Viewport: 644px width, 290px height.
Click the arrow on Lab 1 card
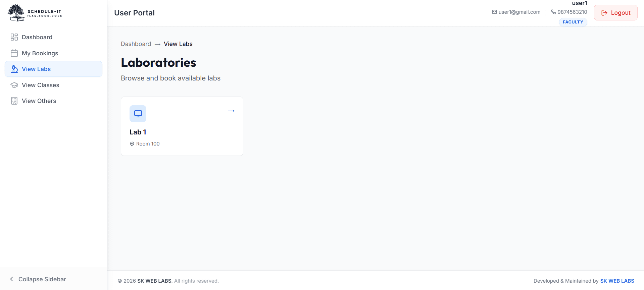pos(231,111)
